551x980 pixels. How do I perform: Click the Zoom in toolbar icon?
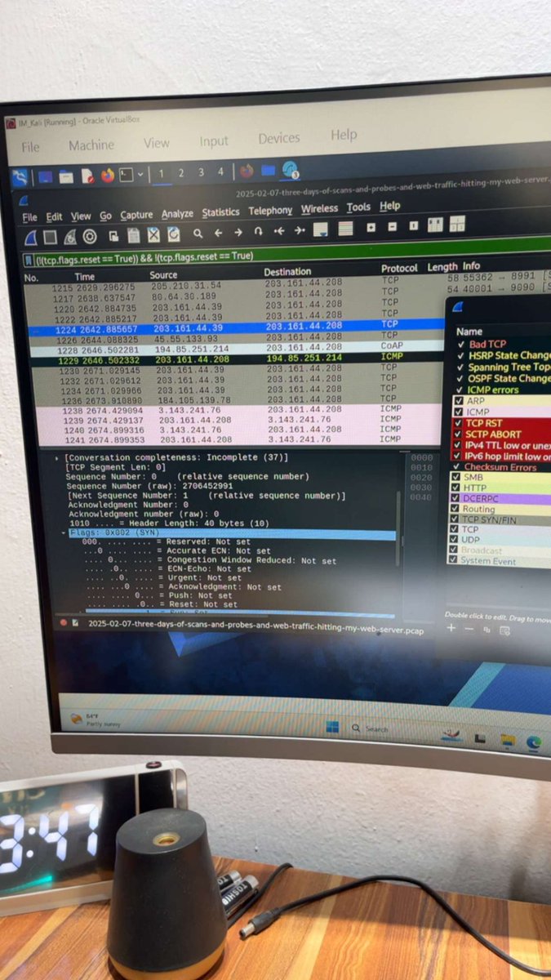(371, 227)
